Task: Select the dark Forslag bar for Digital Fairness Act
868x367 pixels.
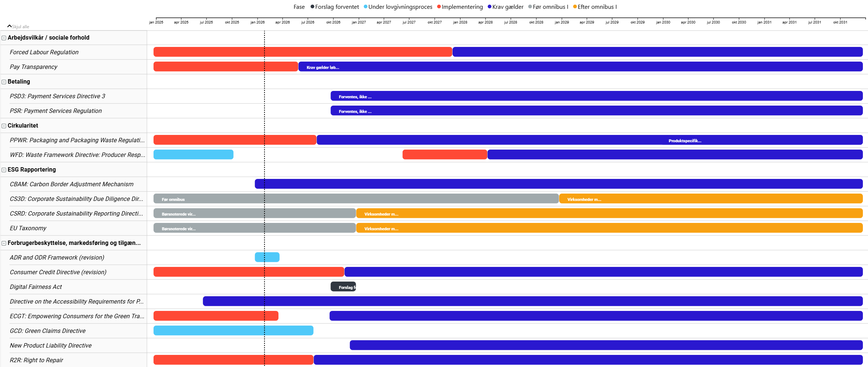Action: click(x=343, y=287)
